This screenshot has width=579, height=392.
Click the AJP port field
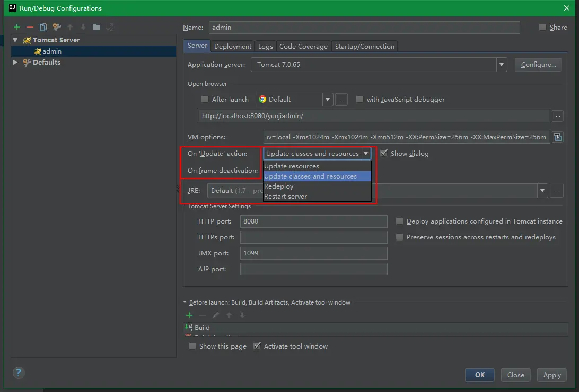click(313, 269)
